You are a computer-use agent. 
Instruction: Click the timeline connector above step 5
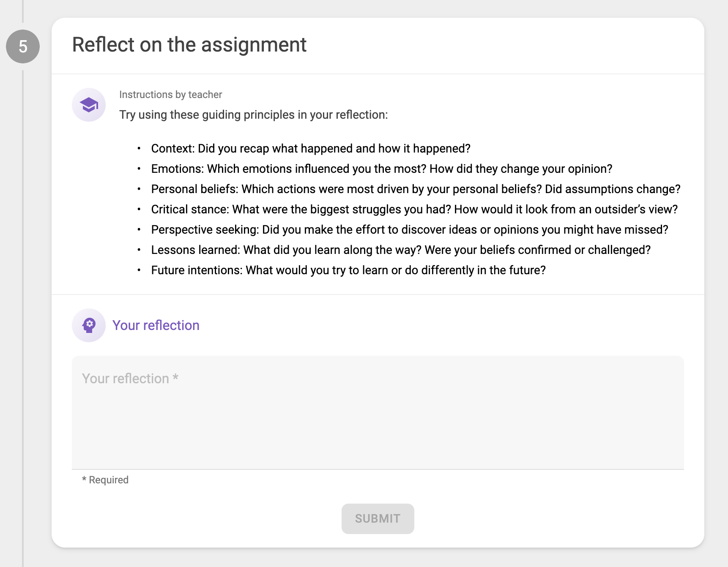23,11
